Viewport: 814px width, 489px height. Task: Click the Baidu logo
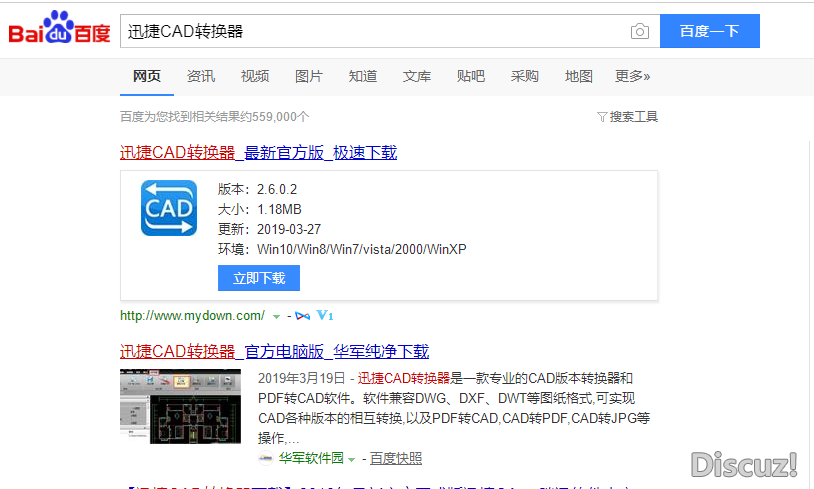pos(60,30)
